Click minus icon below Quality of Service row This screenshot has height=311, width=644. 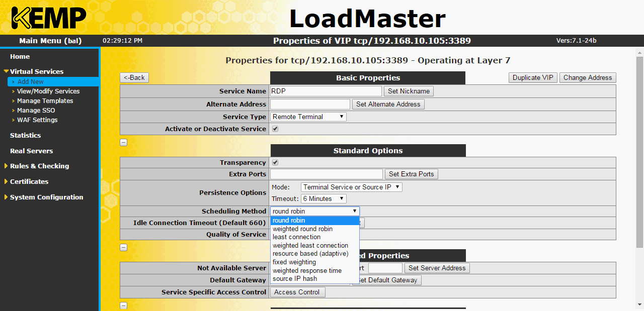pyautogui.click(x=123, y=247)
